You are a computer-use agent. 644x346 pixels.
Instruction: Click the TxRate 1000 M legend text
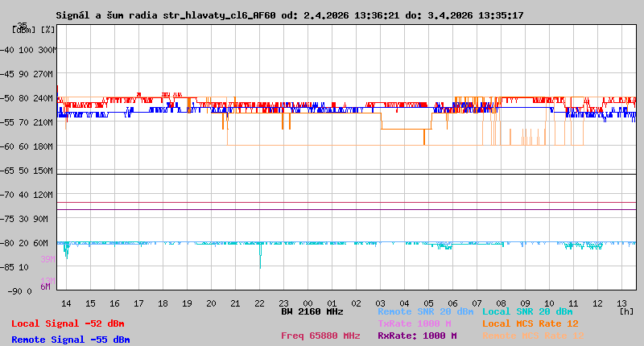click(414, 323)
